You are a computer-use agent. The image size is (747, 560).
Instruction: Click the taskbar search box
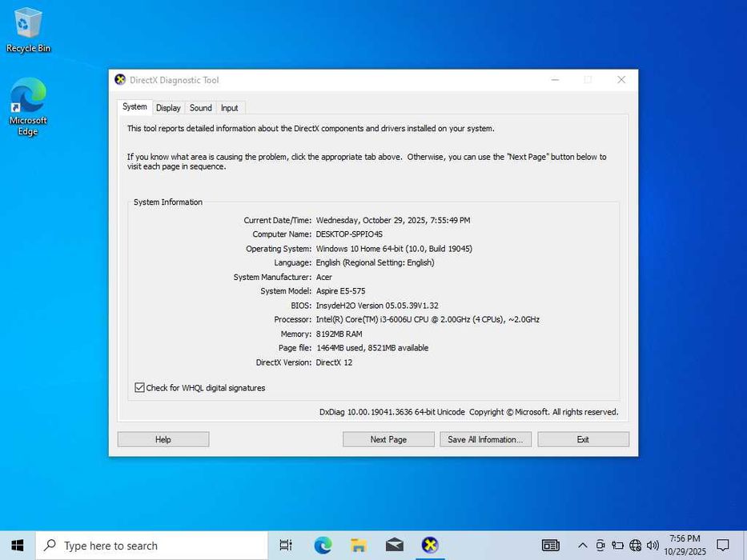[x=151, y=546]
